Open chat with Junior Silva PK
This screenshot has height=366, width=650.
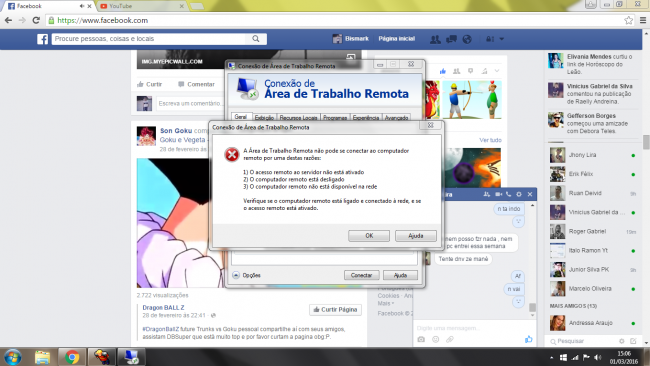(593, 269)
